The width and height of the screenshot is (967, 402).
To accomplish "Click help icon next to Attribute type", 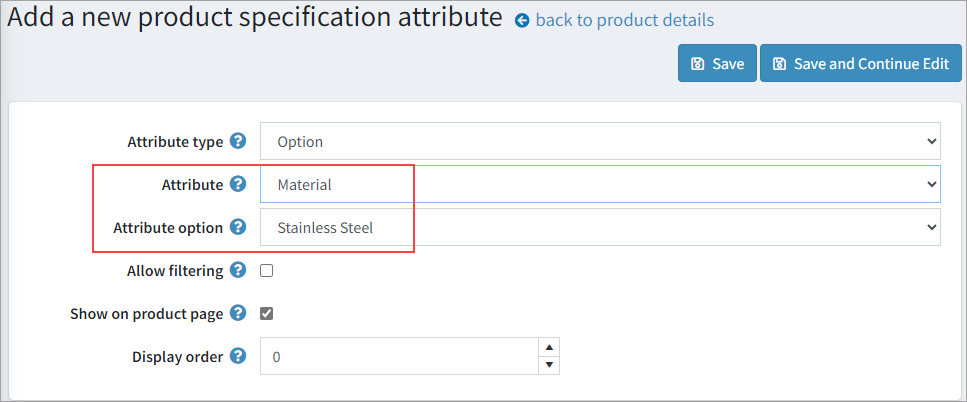I will pyautogui.click(x=237, y=142).
